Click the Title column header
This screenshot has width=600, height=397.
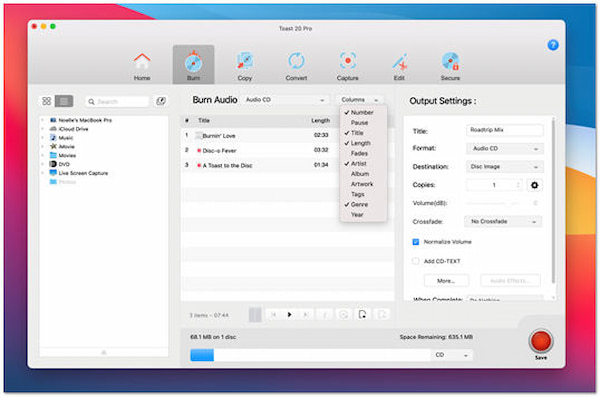click(204, 121)
